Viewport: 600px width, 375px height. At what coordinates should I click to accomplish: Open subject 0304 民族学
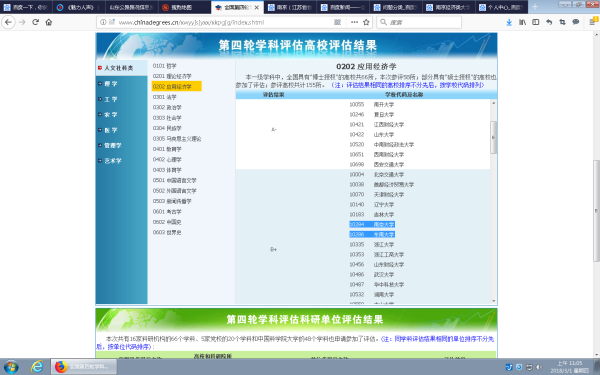tap(167, 128)
